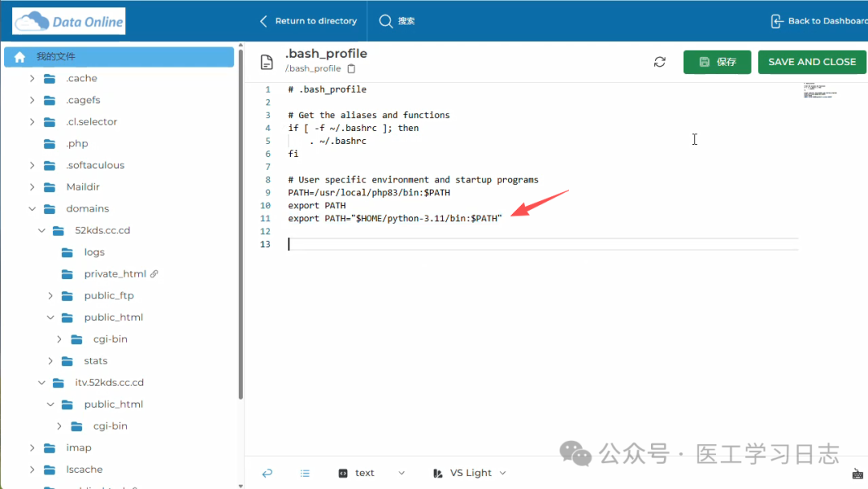Open the text language mode dropdown
The width and height of the screenshot is (868, 489).
pos(356,473)
